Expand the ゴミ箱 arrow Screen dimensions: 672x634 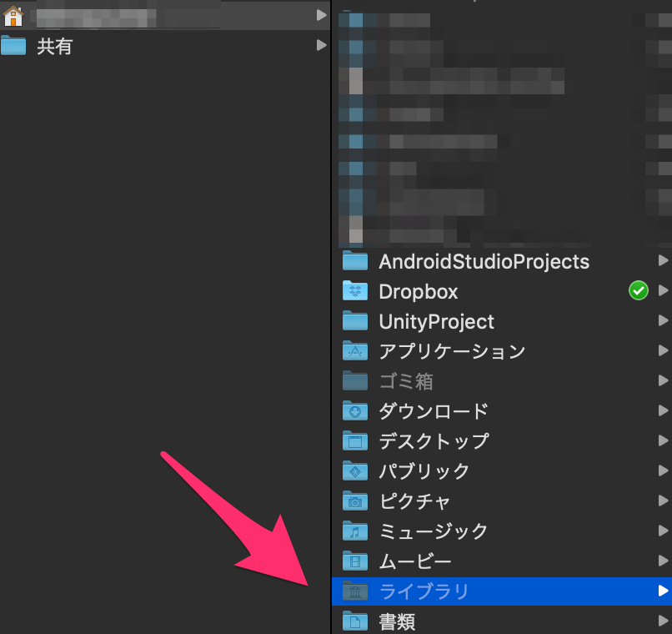click(663, 380)
